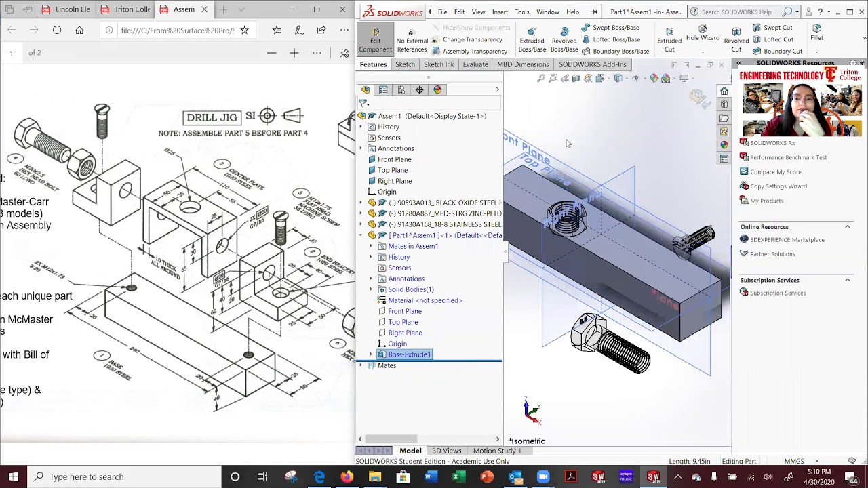Open File Explorer task pane tab
This screenshot has width=868, height=488.
[724, 118]
